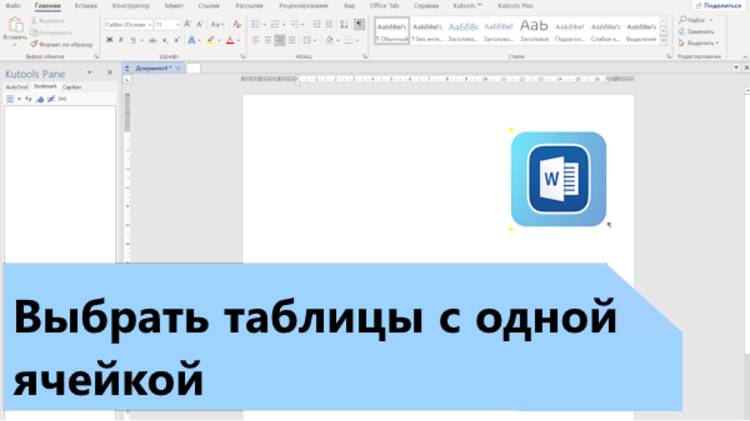The width and height of the screenshot is (750, 421).
Task: Cut selection with the Вырезать scissors button
Action: 47,21
